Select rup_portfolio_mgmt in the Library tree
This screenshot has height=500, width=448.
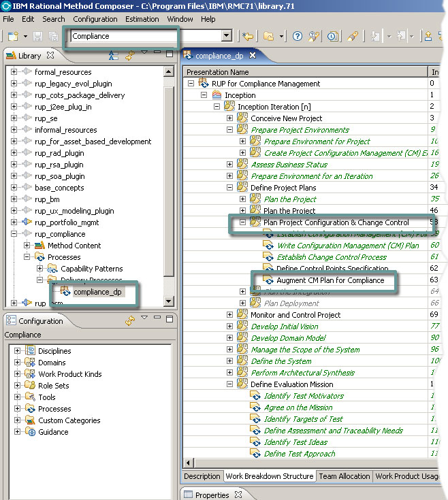pyautogui.click(x=67, y=222)
